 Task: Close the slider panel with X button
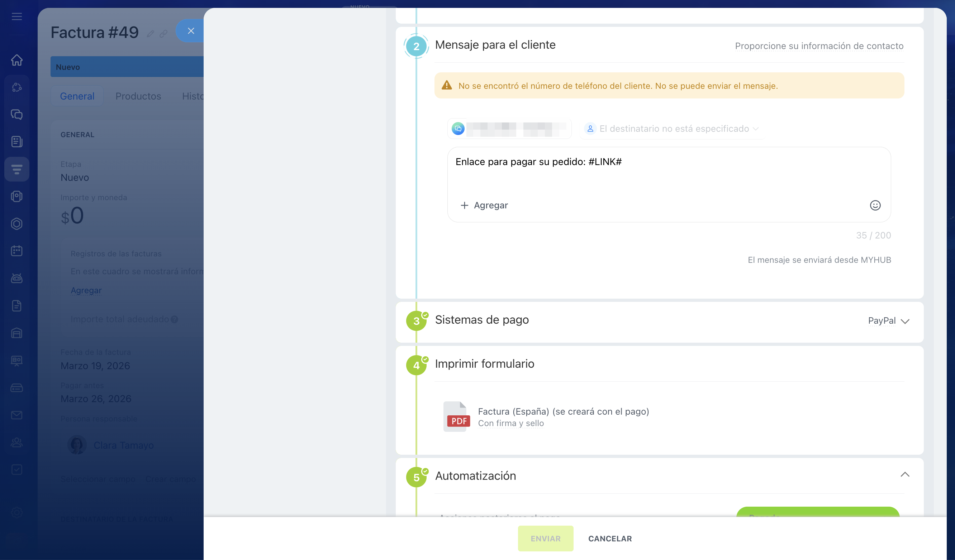191,31
